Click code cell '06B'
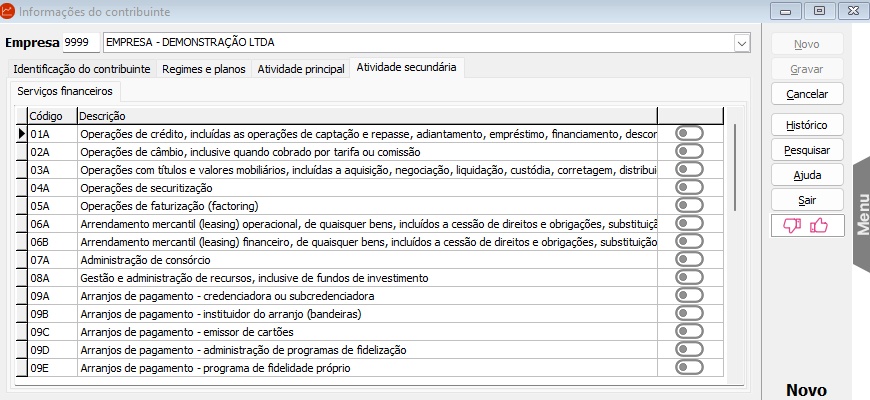Screen dimensions: 870x400 coord(52,242)
